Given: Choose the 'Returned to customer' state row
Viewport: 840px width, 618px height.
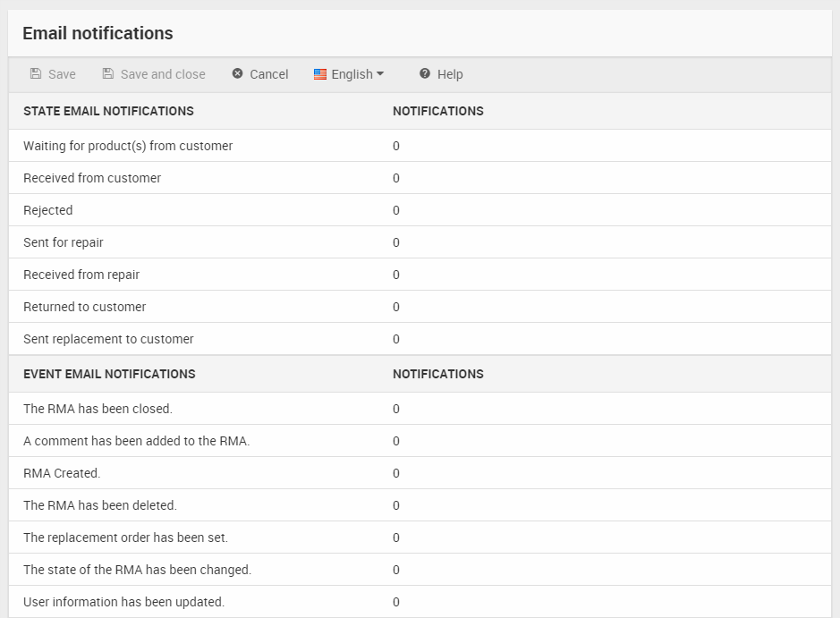Looking at the screenshot, I should pos(85,307).
